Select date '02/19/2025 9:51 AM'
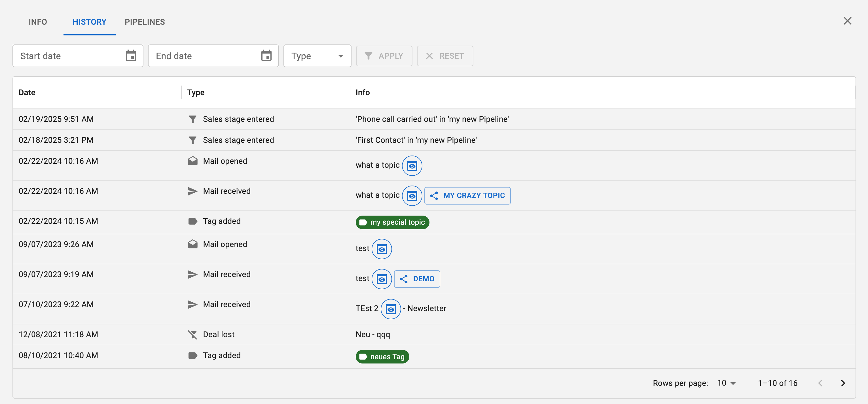Screen dimensions: 868x404 [x=56, y=119]
